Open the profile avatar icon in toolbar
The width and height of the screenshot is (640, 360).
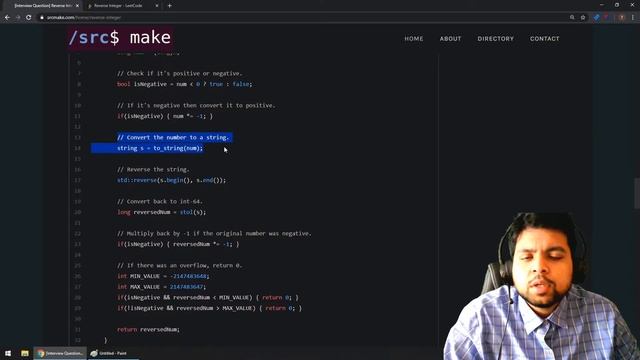(621, 18)
